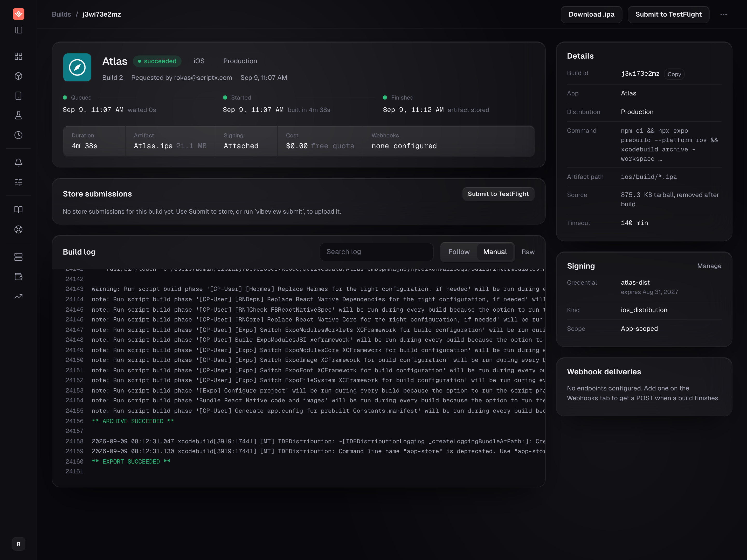The width and height of the screenshot is (747, 560).
Task: Click Submit to TestFlight in Store submissions
Action: [x=498, y=194]
